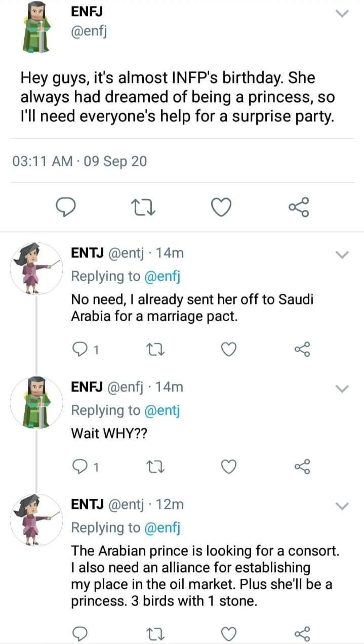Share the "Wait WHY??" tweet
Screen dimensions: 364x644
pyautogui.click(x=302, y=467)
